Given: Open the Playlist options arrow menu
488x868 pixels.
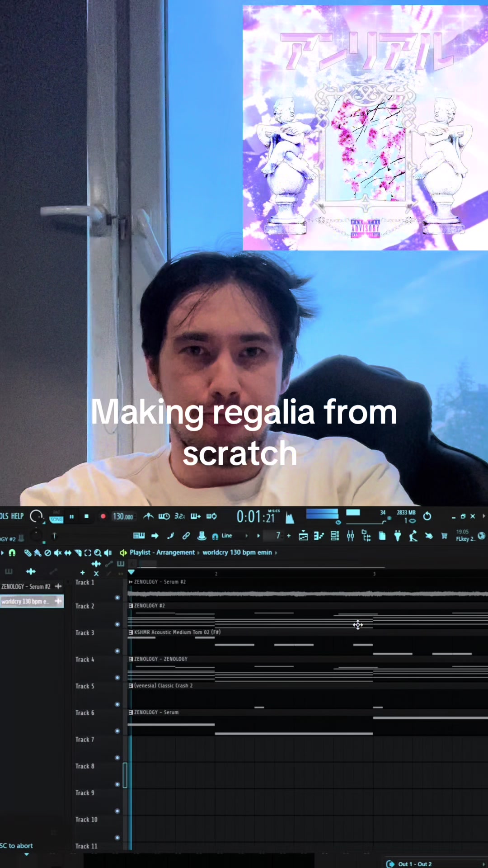Looking at the screenshot, I should pyautogui.click(x=2, y=552).
